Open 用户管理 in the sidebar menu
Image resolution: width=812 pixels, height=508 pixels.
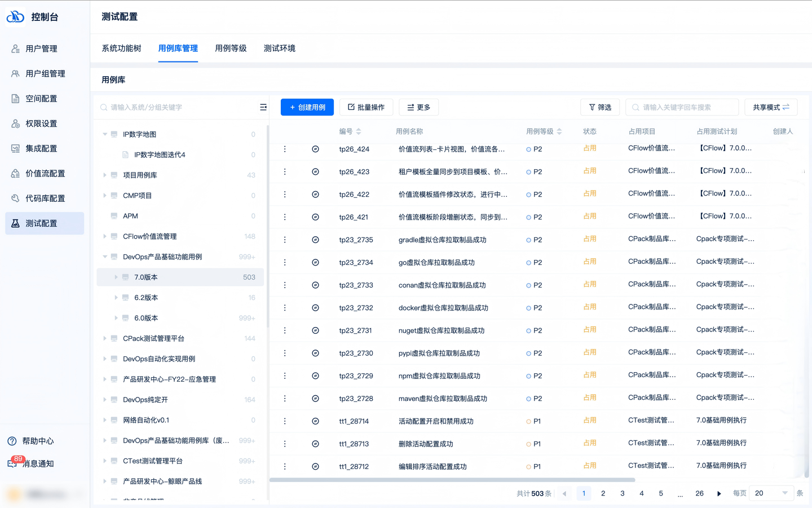point(45,49)
